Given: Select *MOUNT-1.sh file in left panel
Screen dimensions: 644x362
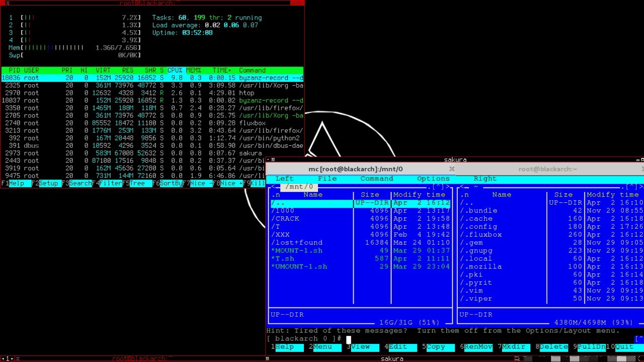Looking at the screenshot, I should (361, 251).
